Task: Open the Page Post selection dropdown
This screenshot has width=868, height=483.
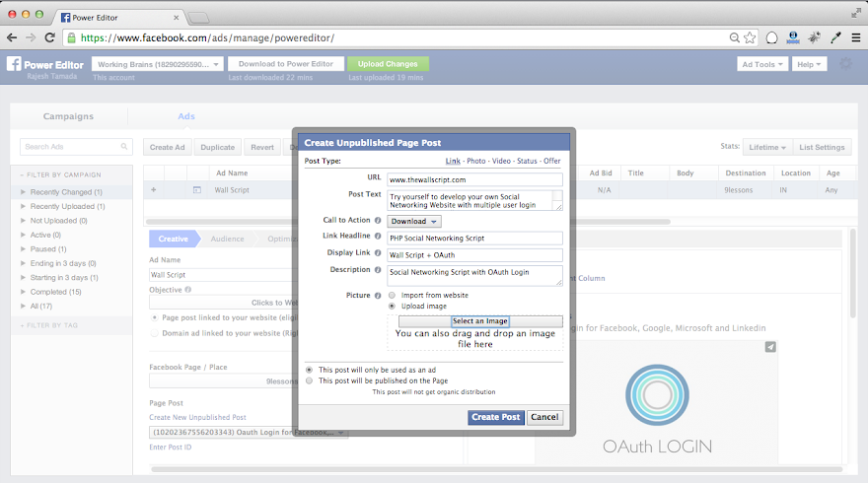Action: 249,432
